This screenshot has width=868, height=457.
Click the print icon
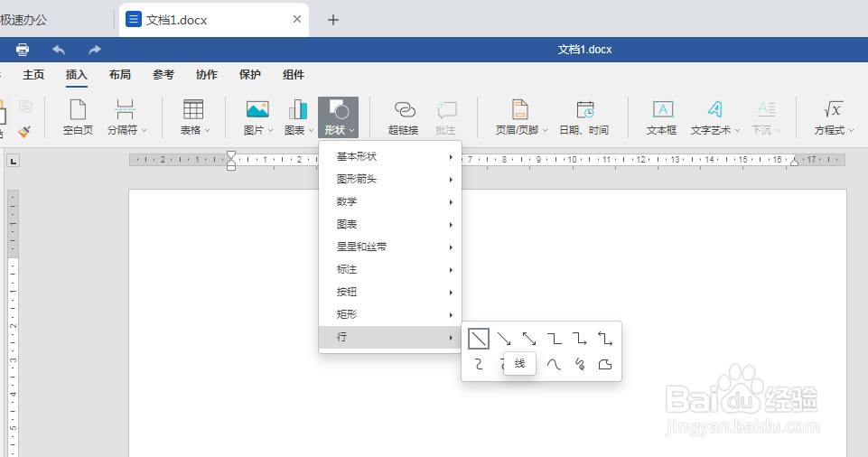tap(23, 50)
